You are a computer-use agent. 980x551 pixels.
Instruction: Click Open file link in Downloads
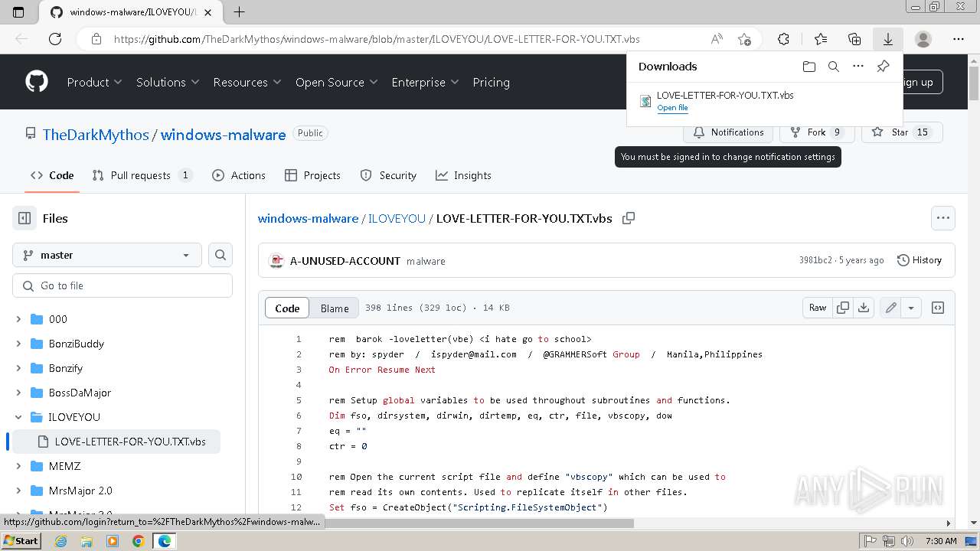672,108
